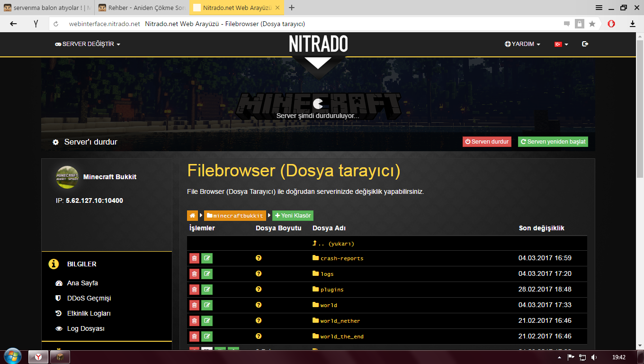Click the Yandex browser taskbar icon
The height and width of the screenshot is (364, 644).
coord(38,356)
